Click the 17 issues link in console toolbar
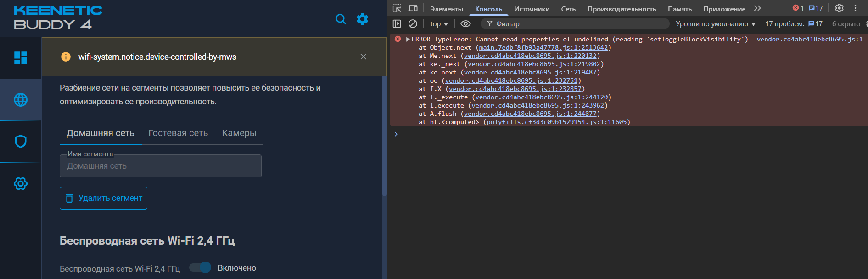Screen dimensions: 868x279 (794, 23)
